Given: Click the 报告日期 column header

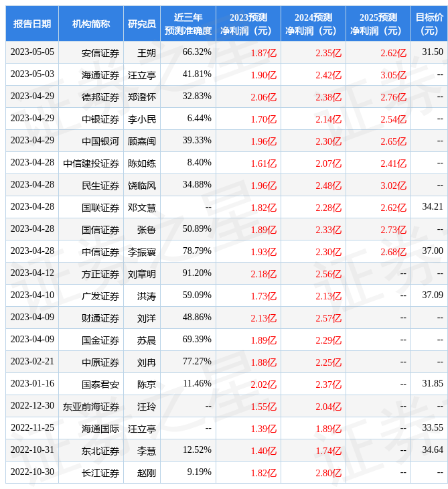Looking at the screenshot, I should click(x=32, y=23).
